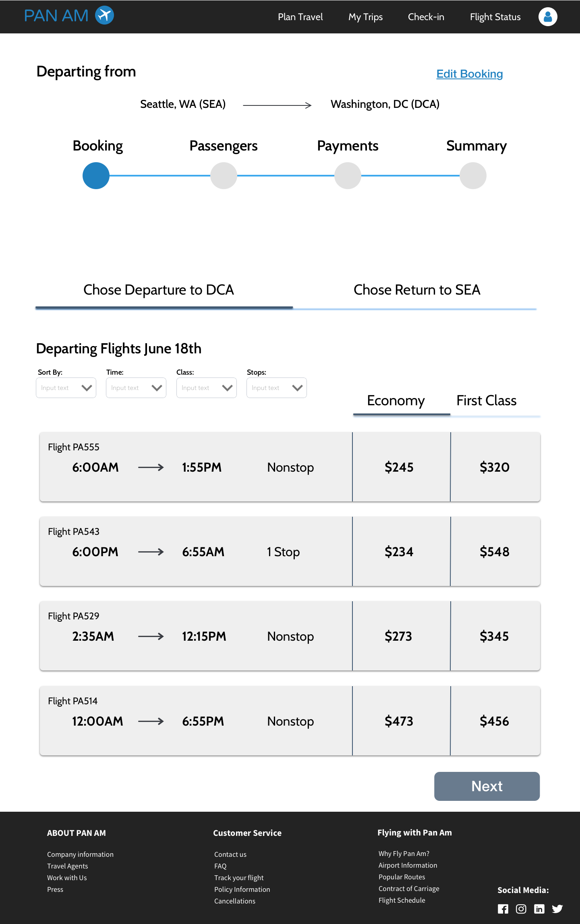The height and width of the screenshot is (924, 580).
Task: Click the Next button
Action: [487, 786]
